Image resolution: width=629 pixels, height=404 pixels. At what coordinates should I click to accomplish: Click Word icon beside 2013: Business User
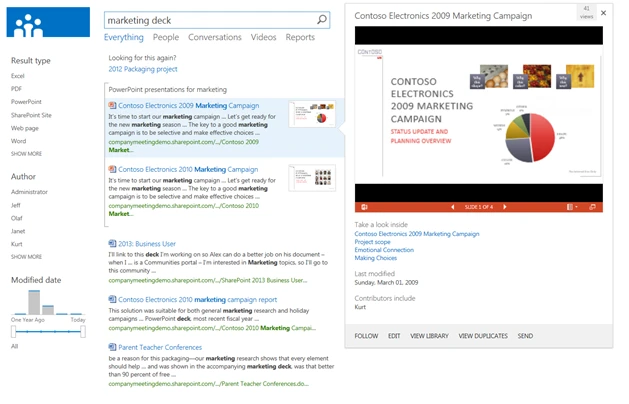112,243
